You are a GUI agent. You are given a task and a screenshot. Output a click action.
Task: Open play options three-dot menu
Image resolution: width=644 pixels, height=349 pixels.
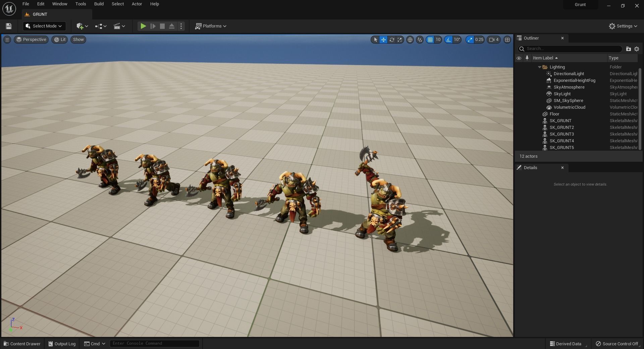tap(181, 26)
